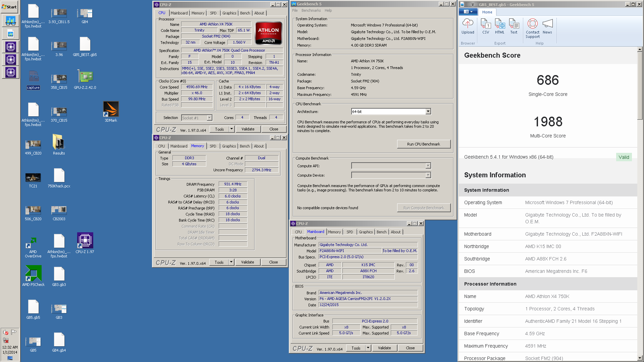Viewport: 644px width, 362px height.
Task: Select the AMD PSCheck desktop shortcut
Action: point(33,276)
